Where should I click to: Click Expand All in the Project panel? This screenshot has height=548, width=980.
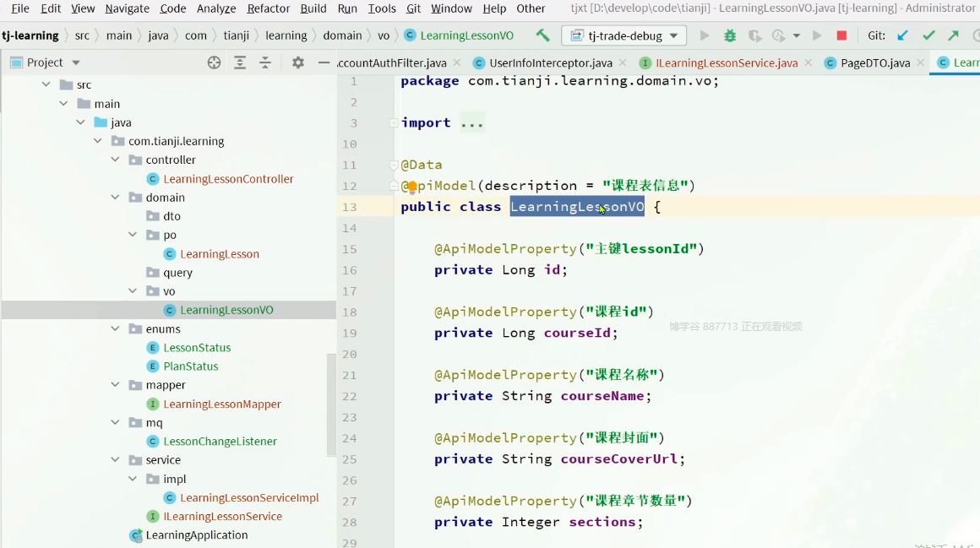point(240,62)
